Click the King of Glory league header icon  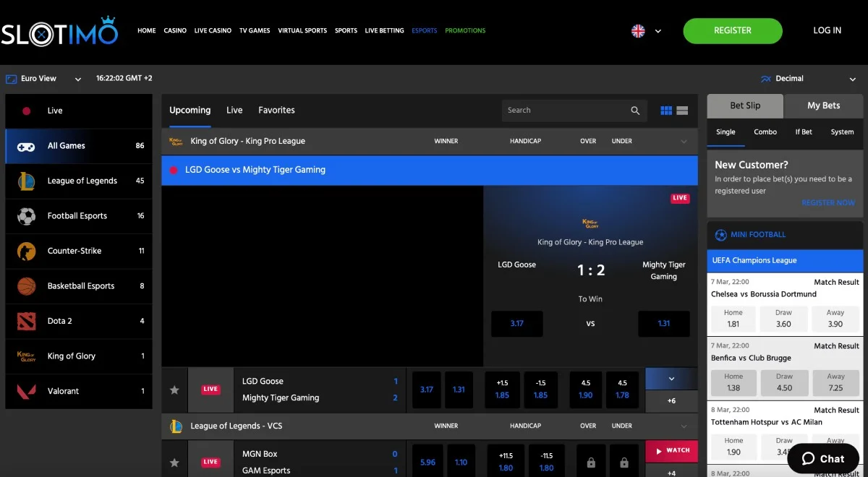pos(175,142)
